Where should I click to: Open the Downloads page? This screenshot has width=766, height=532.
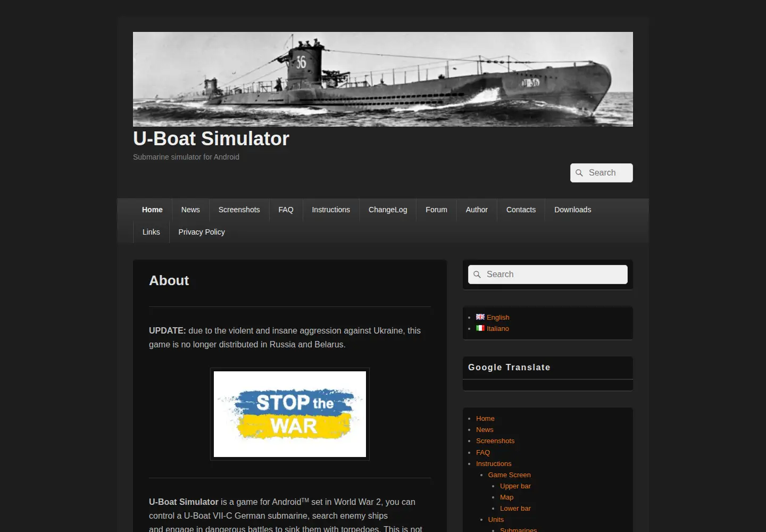pos(573,210)
